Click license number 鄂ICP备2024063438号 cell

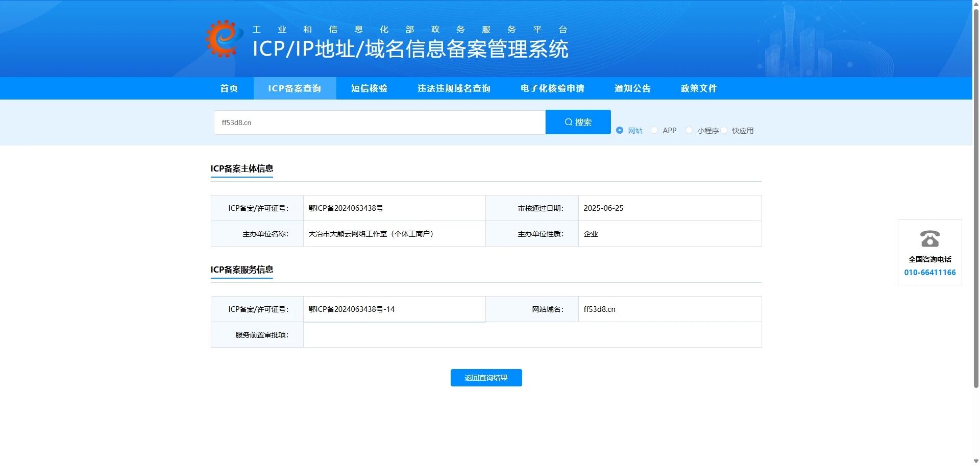tap(395, 208)
